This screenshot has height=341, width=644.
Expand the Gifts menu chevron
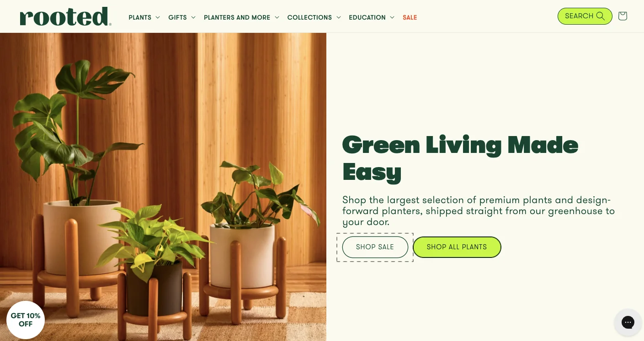[193, 17]
